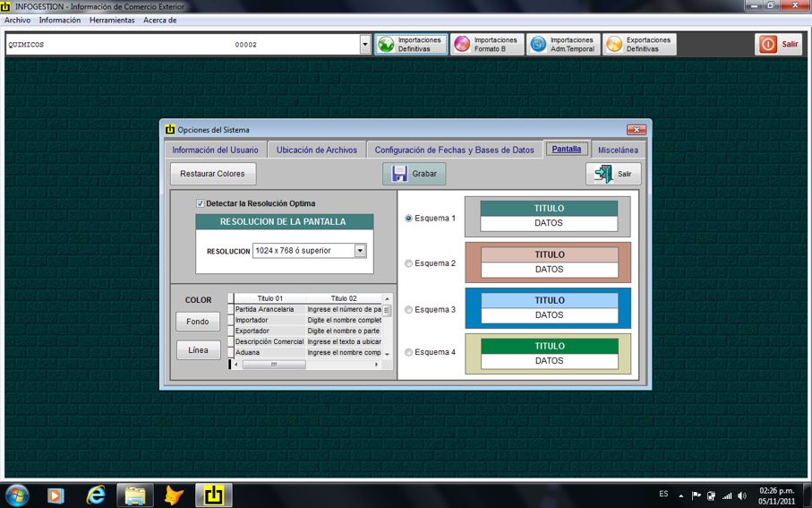This screenshot has height=508, width=812.
Task: Switch to the Miscelánea tab
Action: [x=618, y=150]
